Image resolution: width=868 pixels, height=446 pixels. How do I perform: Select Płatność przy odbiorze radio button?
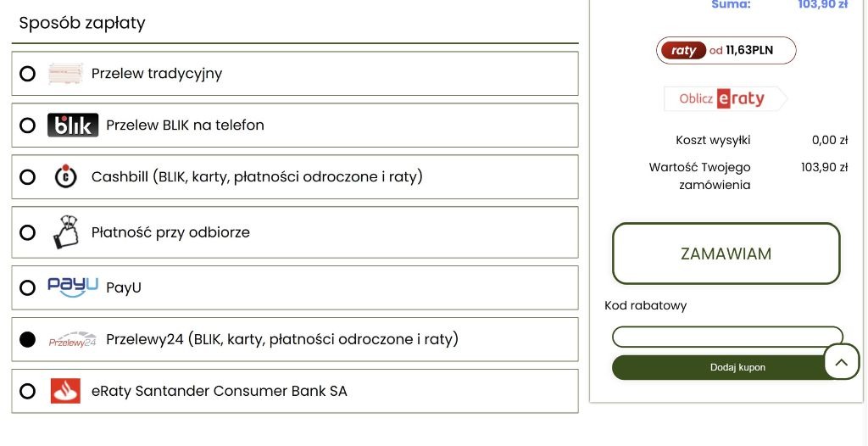[x=27, y=232]
